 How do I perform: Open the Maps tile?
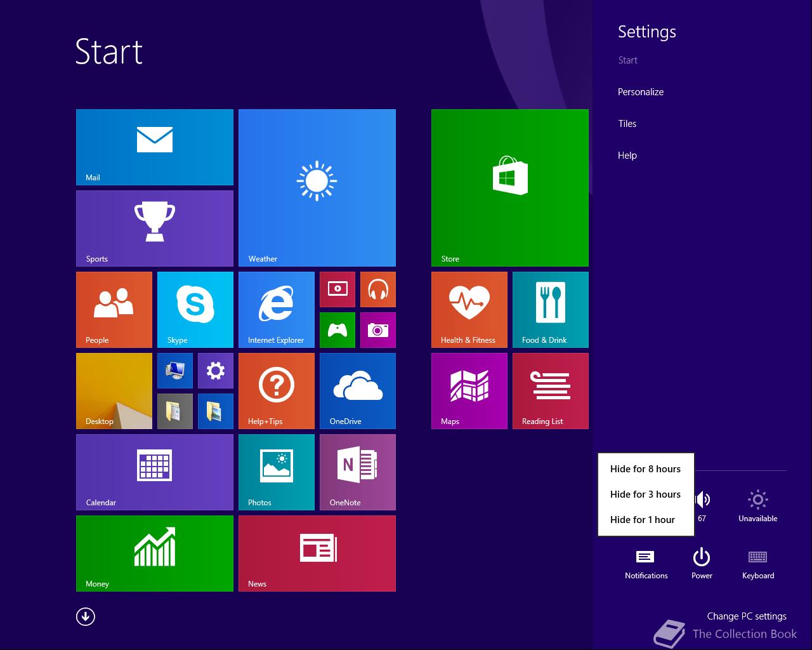(469, 391)
